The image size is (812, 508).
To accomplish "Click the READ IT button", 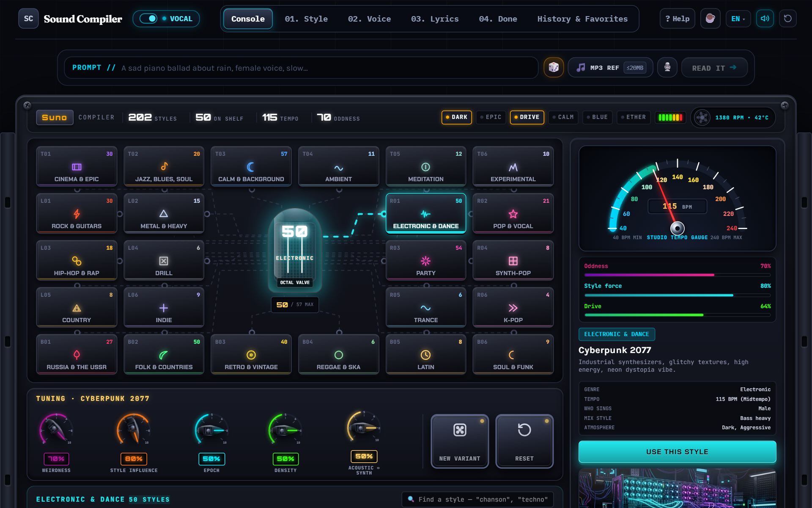I will (x=714, y=68).
